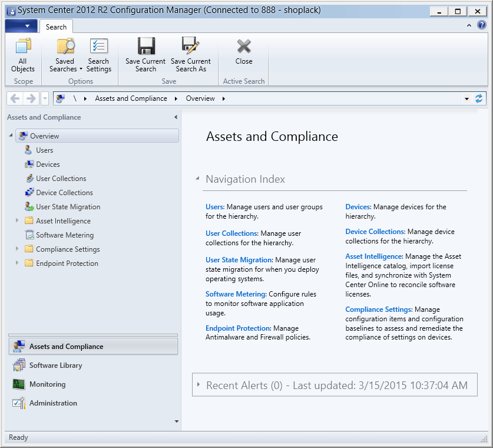
Task: Click the Devices icon in the tree
Action: point(29,164)
